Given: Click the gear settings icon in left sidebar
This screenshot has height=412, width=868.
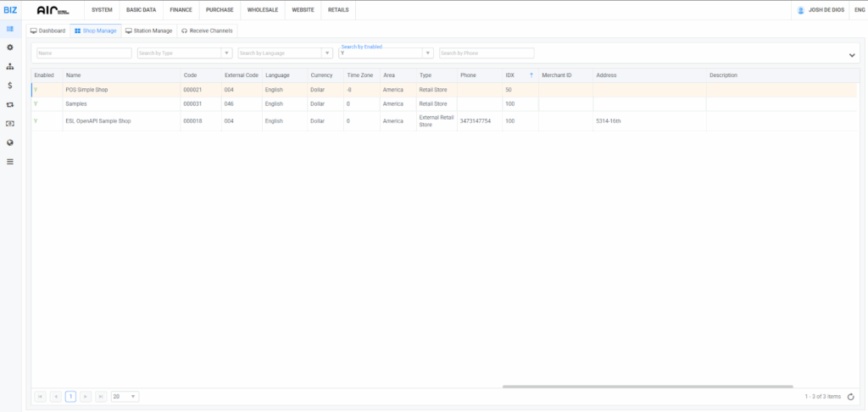Looking at the screenshot, I should click(x=10, y=47).
